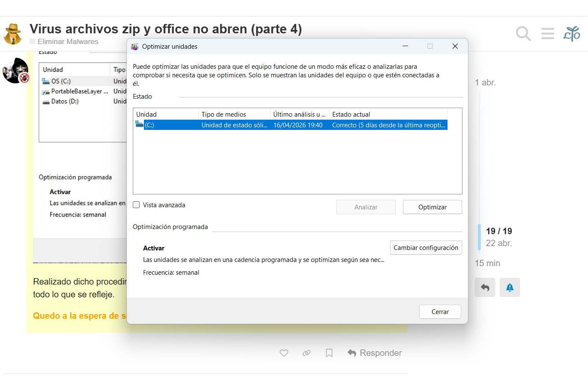Click the Correcto (5 días...) status cell
The height and width of the screenshot is (379, 588).
click(x=389, y=125)
